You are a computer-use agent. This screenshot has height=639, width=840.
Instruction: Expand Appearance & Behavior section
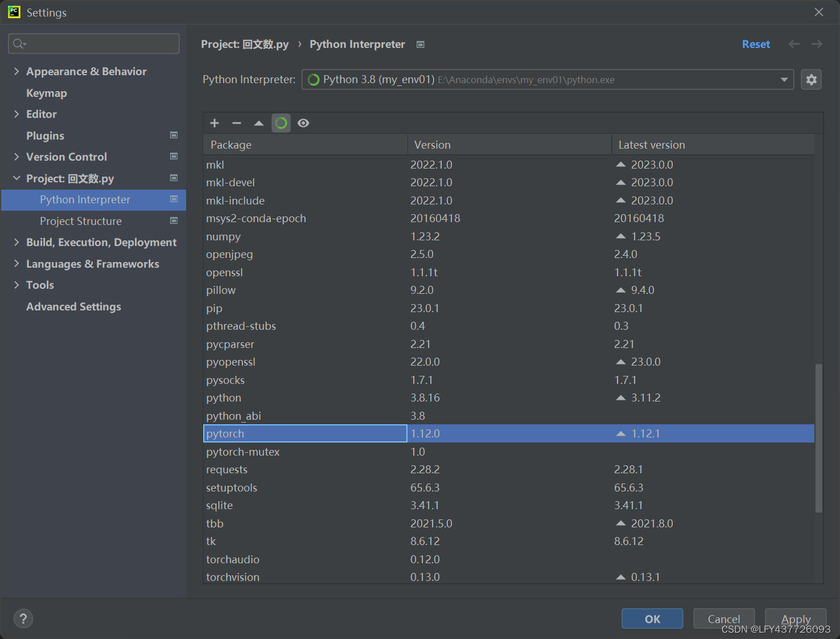pos(17,71)
